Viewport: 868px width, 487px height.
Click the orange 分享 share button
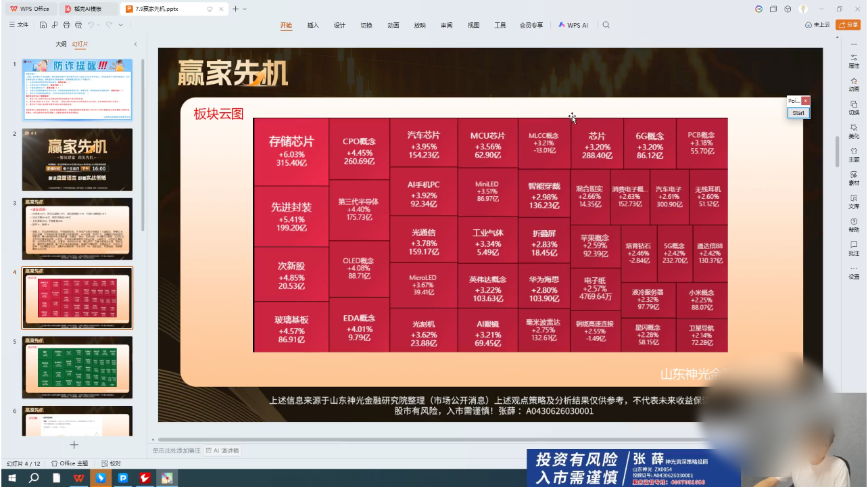click(x=848, y=25)
